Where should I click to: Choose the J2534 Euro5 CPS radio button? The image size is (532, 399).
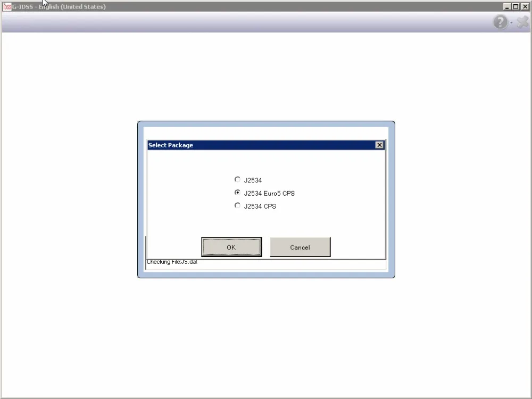[x=237, y=193]
